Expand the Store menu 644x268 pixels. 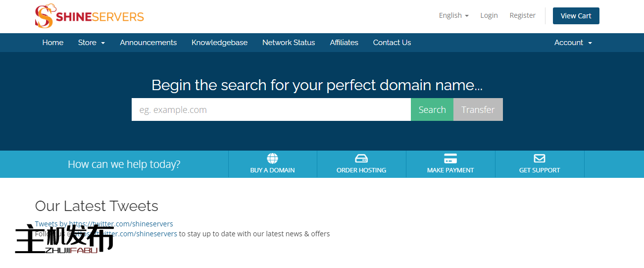(92, 43)
